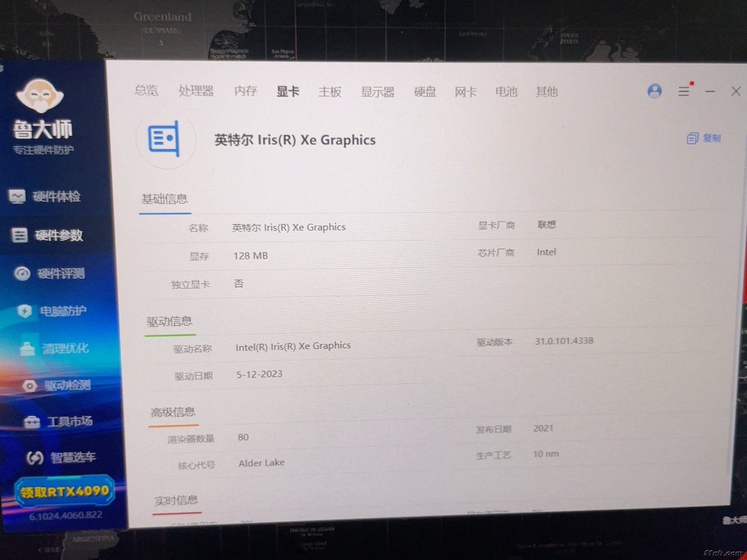Click the 鲁大师 monkey logo

pyautogui.click(x=40, y=96)
